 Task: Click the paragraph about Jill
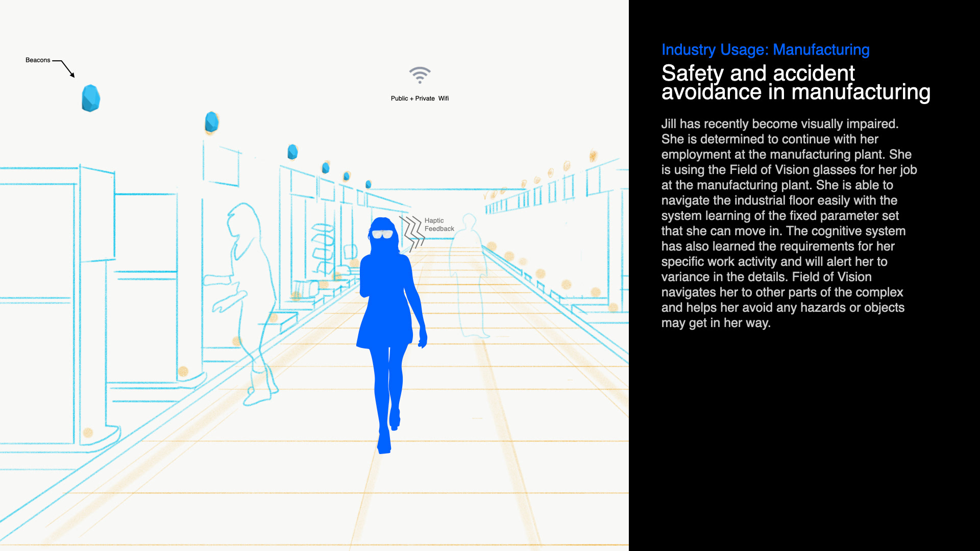[x=789, y=223]
